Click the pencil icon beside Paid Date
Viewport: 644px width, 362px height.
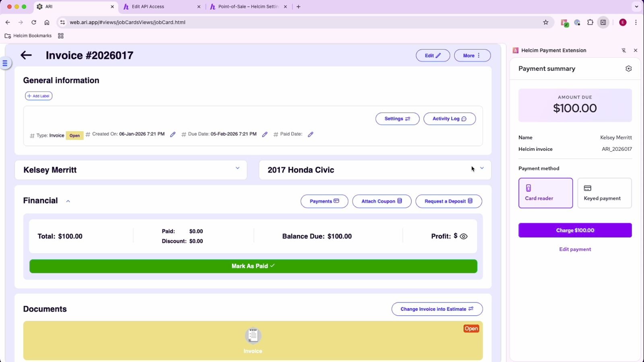tap(310, 134)
